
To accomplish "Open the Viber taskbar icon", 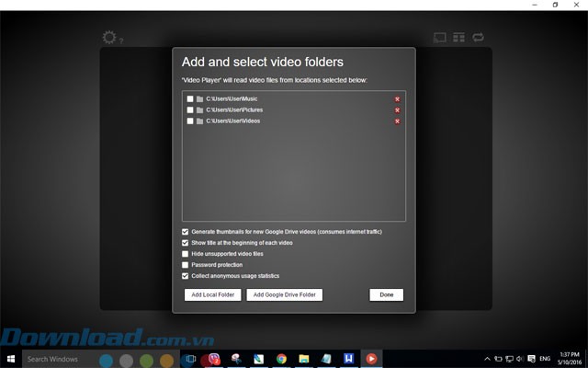I will (214, 359).
